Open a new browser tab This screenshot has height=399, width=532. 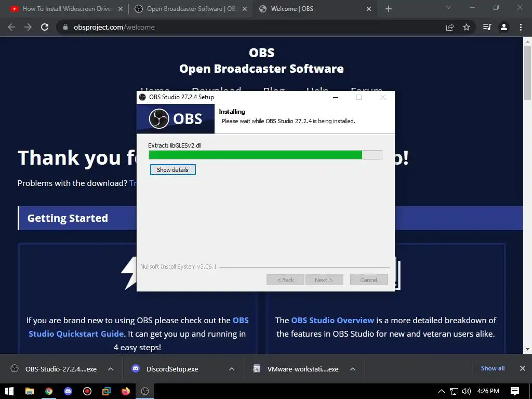click(x=389, y=9)
